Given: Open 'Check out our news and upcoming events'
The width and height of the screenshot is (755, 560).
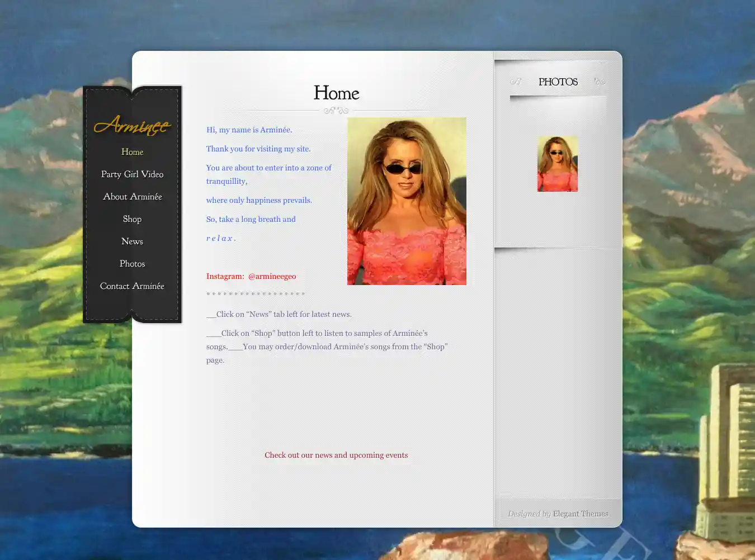Looking at the screenshot, I should pos(336,455).
